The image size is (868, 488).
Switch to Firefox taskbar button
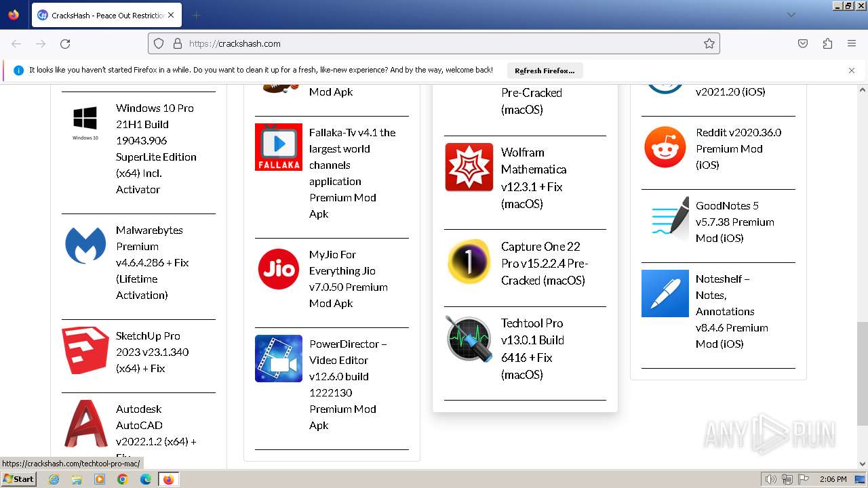168,479
